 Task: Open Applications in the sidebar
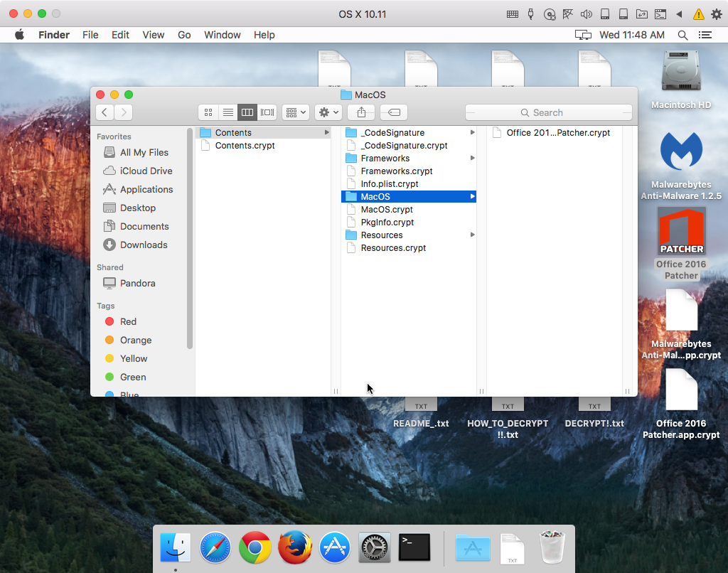coord(138,189)
